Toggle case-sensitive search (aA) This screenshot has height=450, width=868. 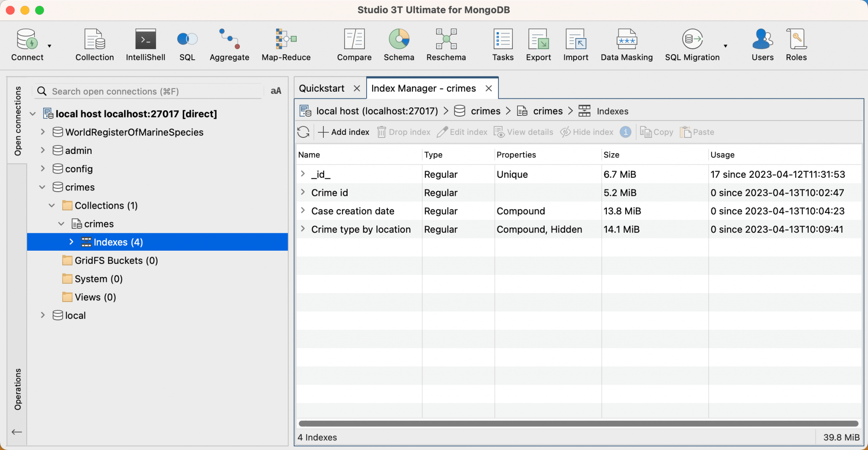(x=276, y=91)
